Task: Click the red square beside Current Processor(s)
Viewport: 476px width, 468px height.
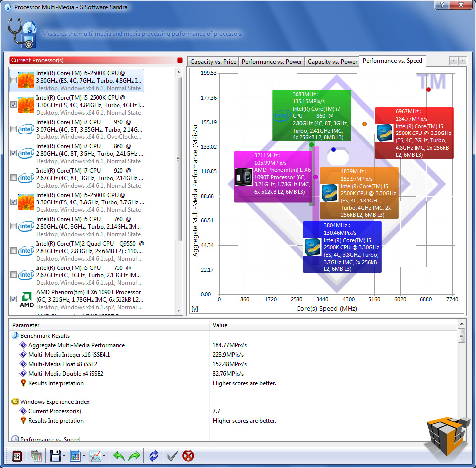Action: [179, 60]
